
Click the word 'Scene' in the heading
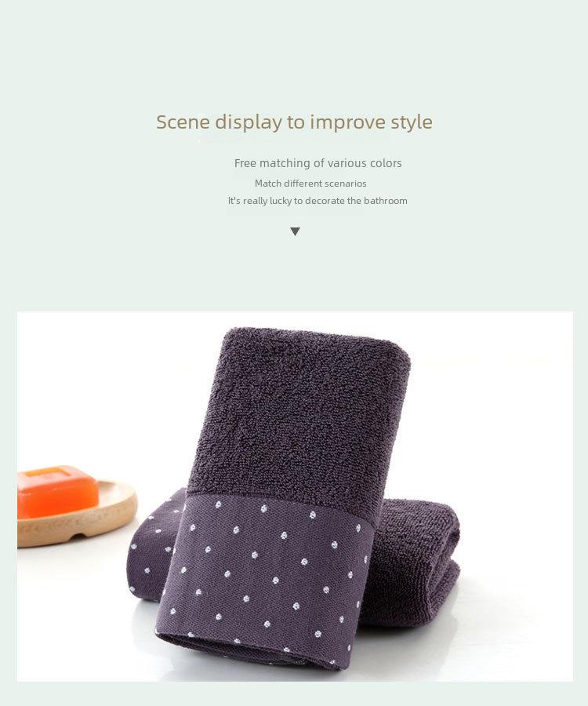(183, 122)
